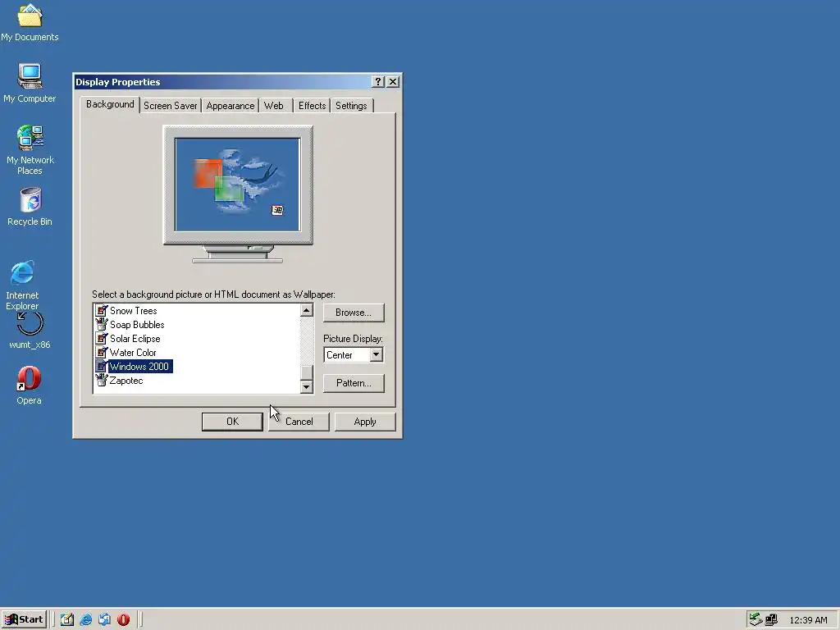Screen dimensions: 840x630
Task: Click the 12:39 AM taskbar clock
Action: click(x=808, y=620)
